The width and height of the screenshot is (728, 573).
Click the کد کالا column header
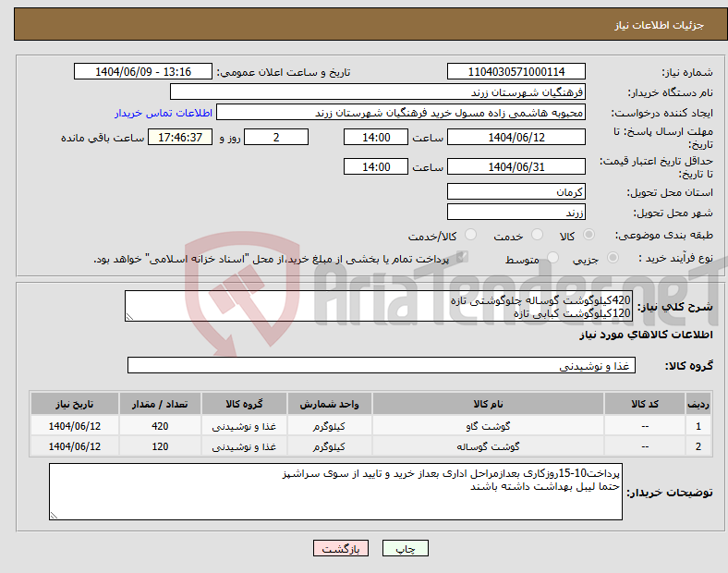coord(645,404)
